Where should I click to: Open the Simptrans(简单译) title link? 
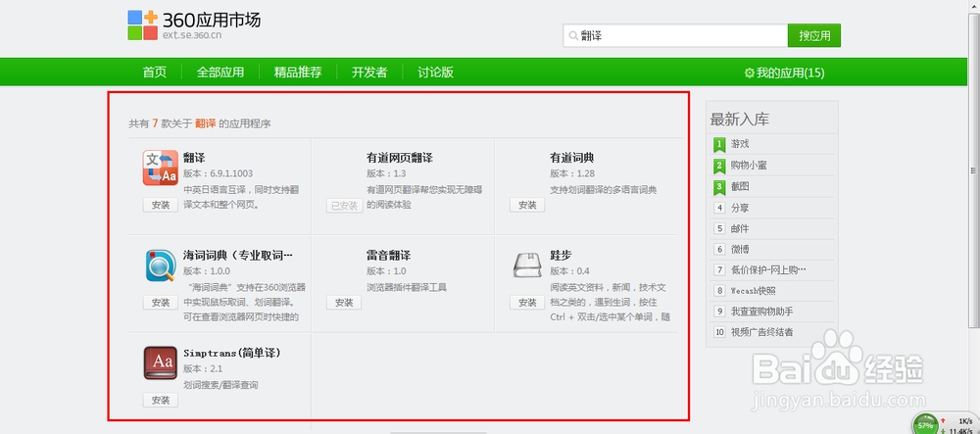point(232,353)
